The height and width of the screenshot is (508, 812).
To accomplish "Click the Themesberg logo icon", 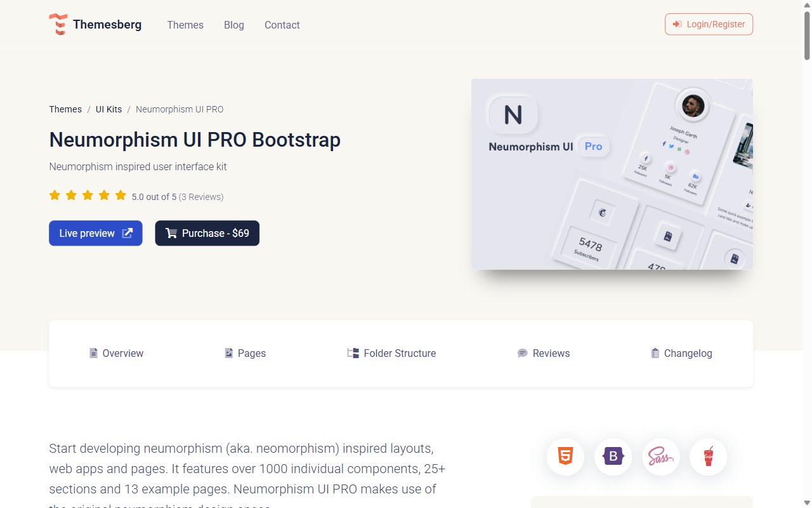I will coord(58,24).
